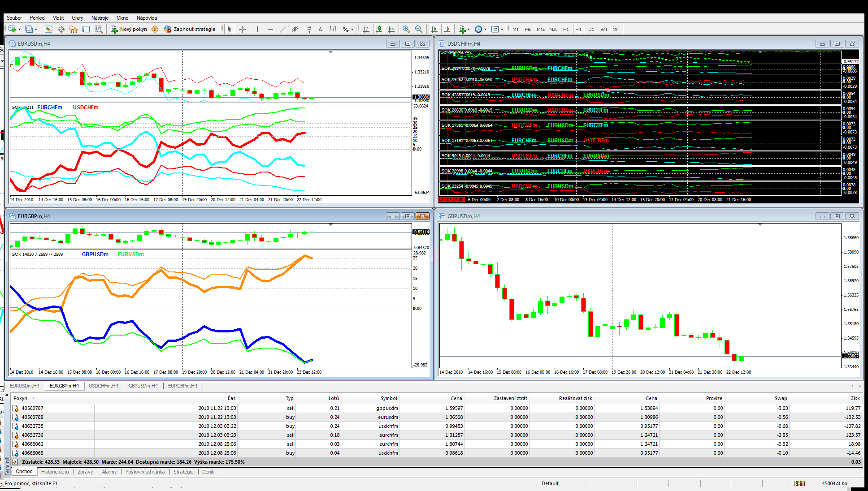Select the crosshair cursor tool
The image size is (868, 491).
[x=242, y=29]
